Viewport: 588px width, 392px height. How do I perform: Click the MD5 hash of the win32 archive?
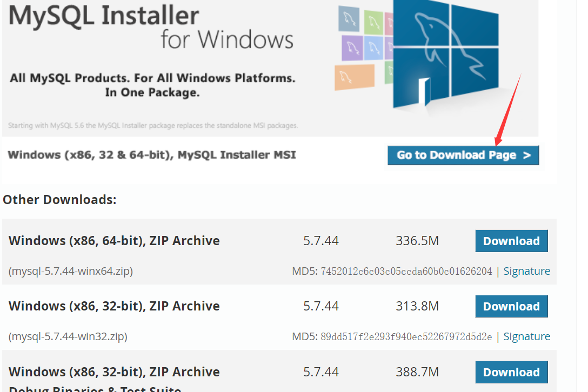click(406, 336)
